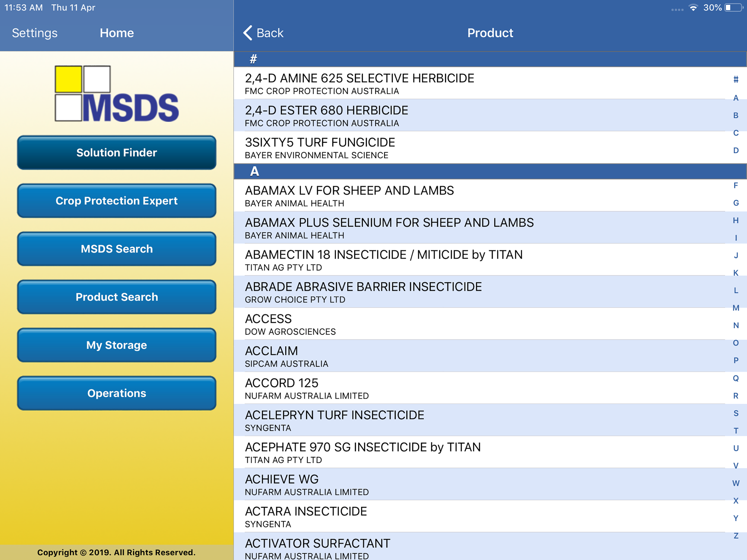
Task: Jump to letter Q in index
Action: click(x=736, y=378)
